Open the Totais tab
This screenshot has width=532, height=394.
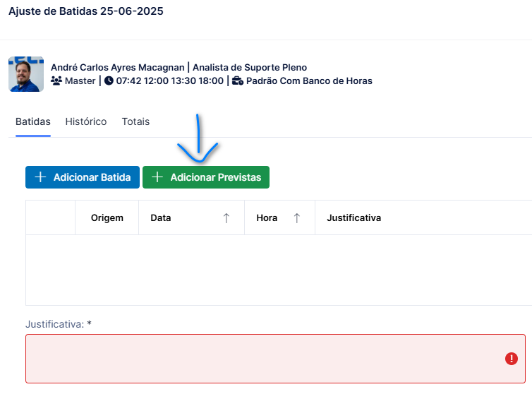click(135, 121)
